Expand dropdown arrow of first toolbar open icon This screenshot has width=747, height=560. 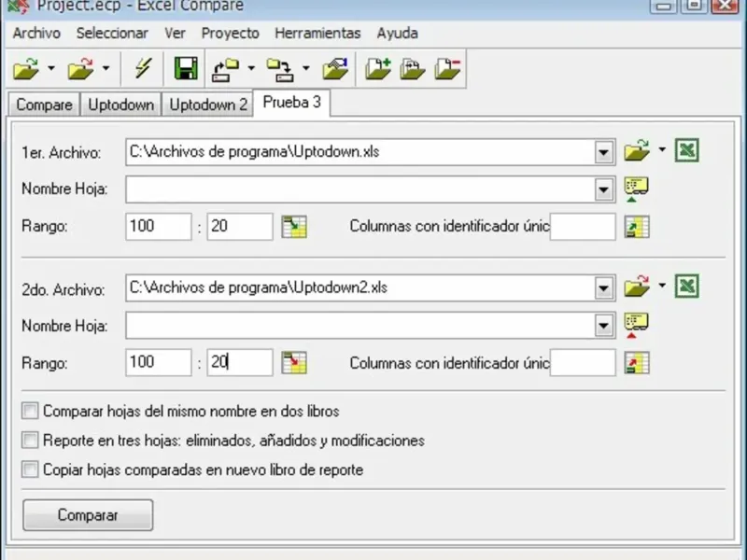click(51, 68)
